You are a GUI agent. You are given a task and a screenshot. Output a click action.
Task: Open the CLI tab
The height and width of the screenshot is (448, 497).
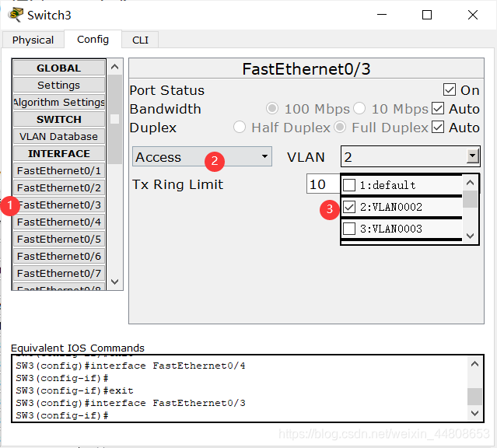pos(140,40)
